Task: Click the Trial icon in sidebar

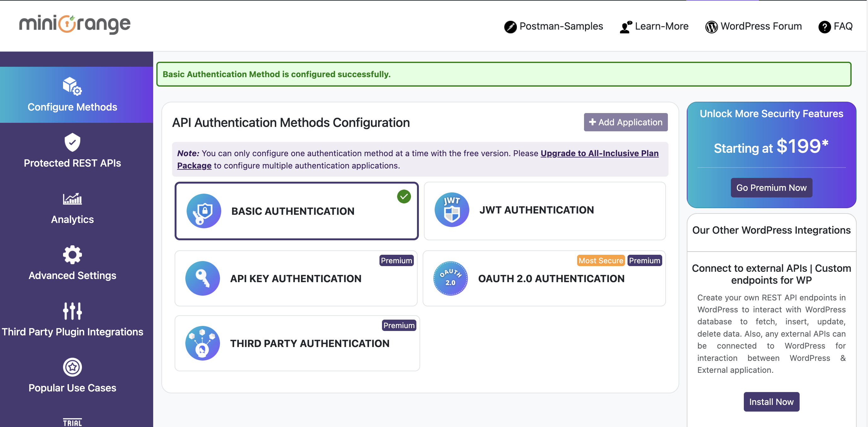Action: [x=72, y=423]
